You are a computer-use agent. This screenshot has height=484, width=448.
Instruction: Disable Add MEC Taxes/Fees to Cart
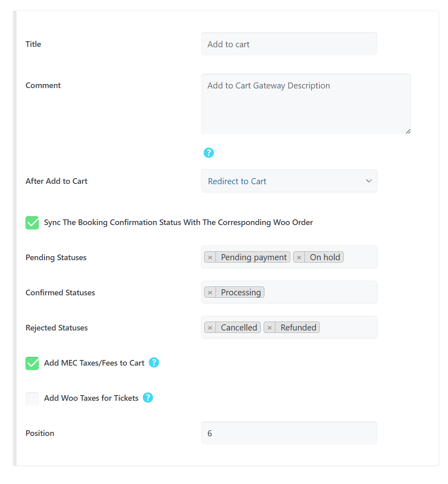coord(32,363)
